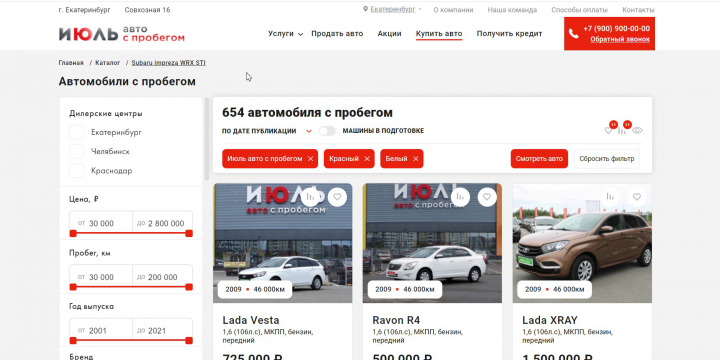720x360 pixels.
Task: Click the year slider right handle
Action: (189, 340)
